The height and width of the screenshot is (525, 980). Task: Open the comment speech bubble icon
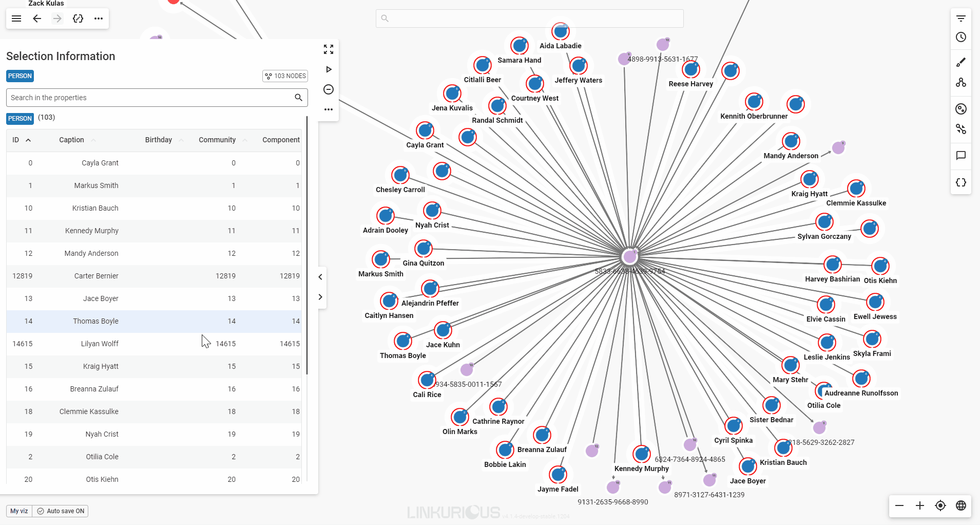(x=961, y=156)
